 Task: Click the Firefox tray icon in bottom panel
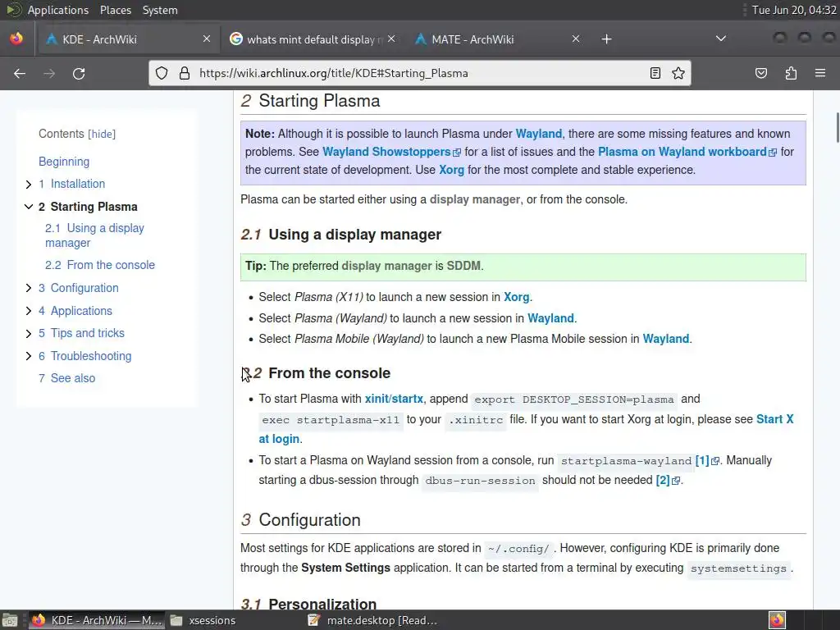point(777,620)
